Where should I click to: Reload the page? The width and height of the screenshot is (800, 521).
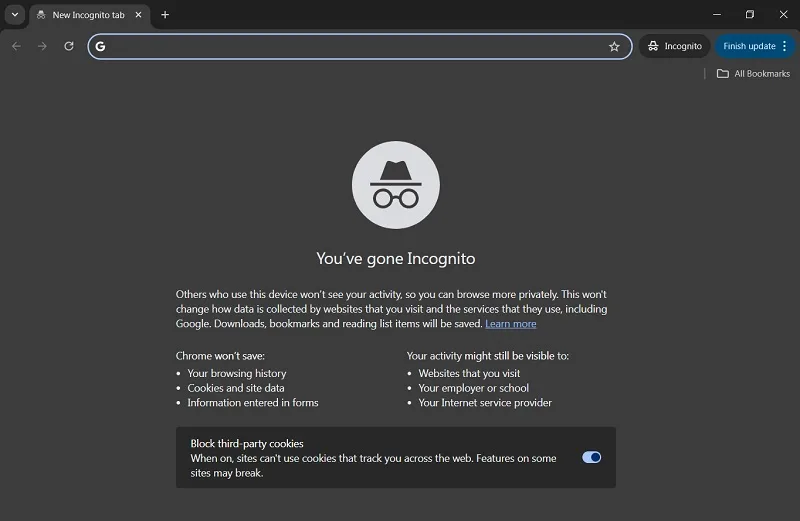[69, 46]
